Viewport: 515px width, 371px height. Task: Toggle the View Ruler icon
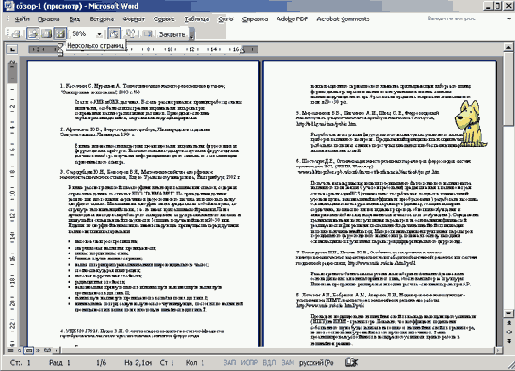pos(114,34)
